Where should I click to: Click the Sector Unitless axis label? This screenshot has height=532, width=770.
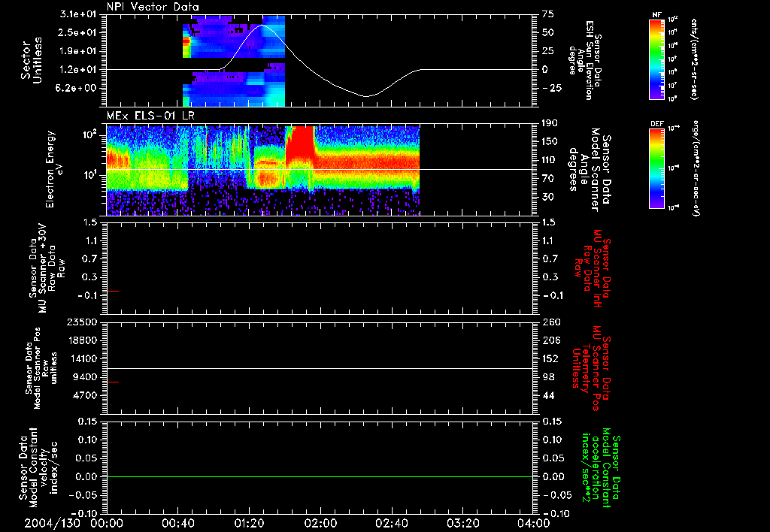[32, 60]
